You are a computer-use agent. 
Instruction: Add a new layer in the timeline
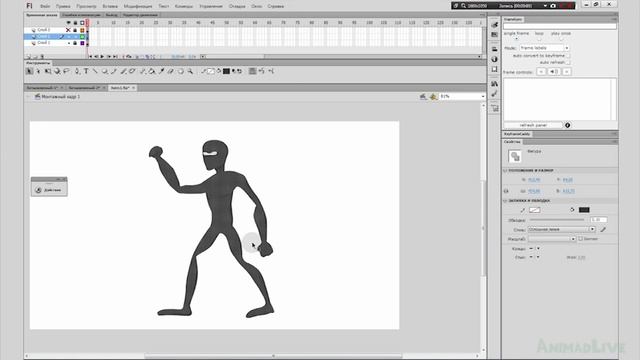[29, 57]
